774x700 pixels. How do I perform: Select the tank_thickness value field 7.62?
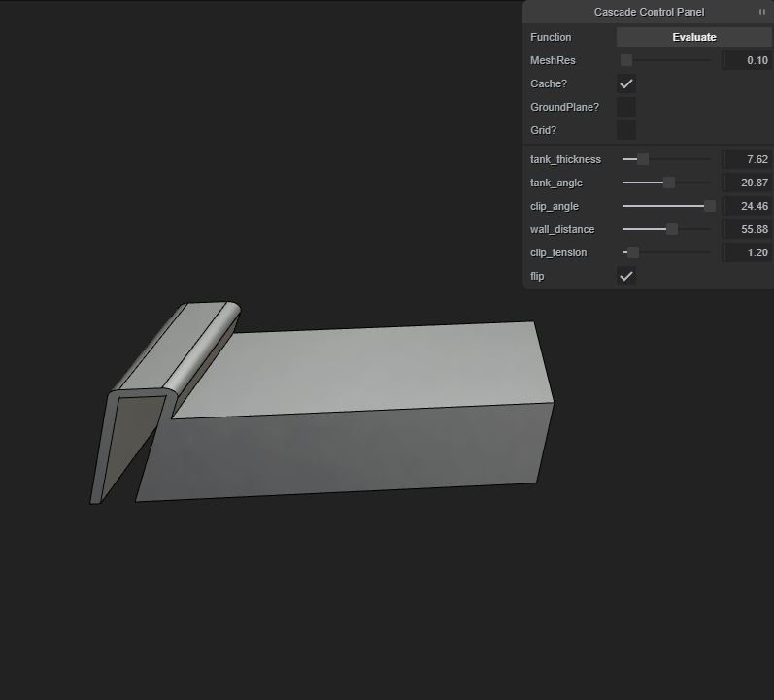[747, 159]
